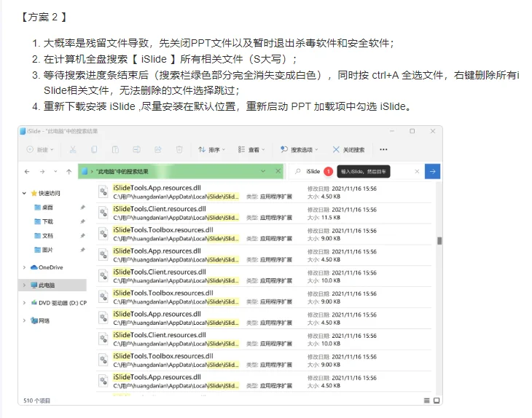Click the Cut scissors icon in Explorer toolbar
Viewport: 532px width, 418px height.
pos(73,149)
